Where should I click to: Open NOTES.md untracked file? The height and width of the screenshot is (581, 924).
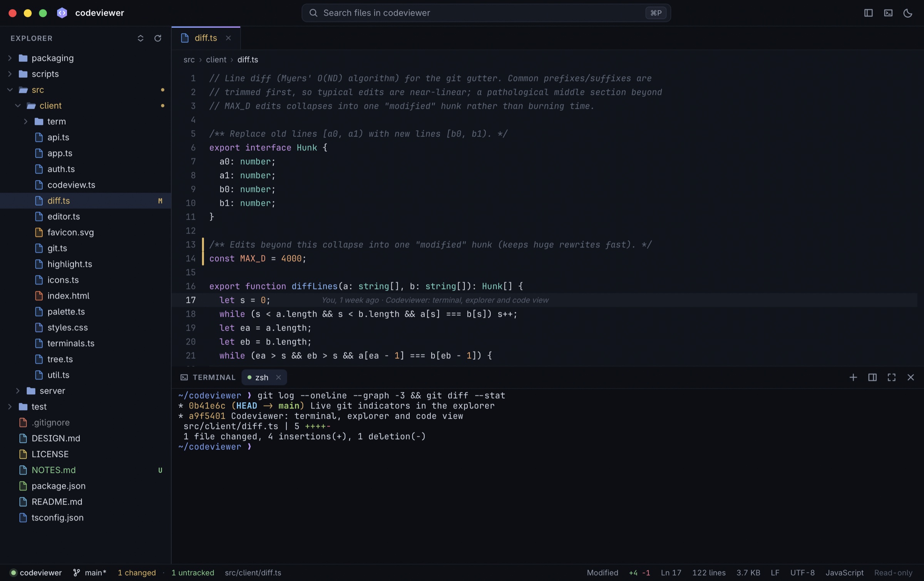pos(85,470)
